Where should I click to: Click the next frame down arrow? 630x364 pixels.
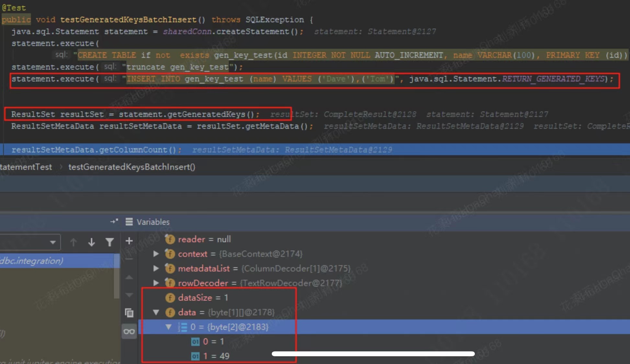91,242
